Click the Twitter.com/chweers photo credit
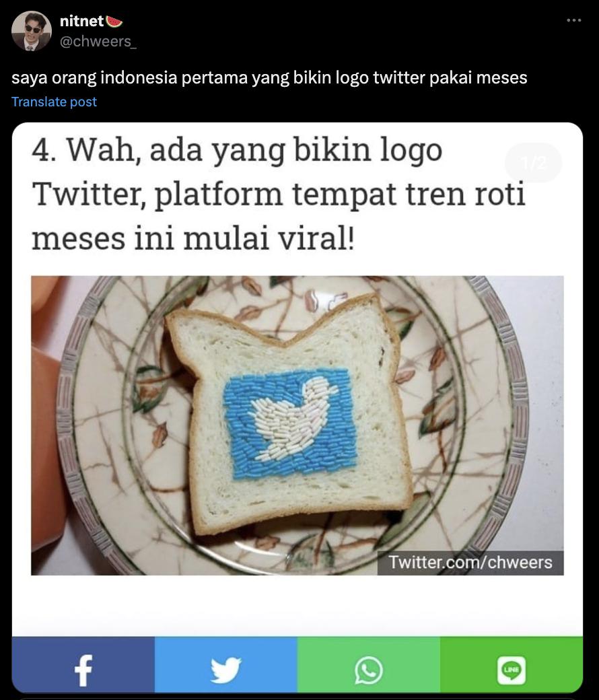Viewport: 599px width, 700px height. (x=470, y=563)
